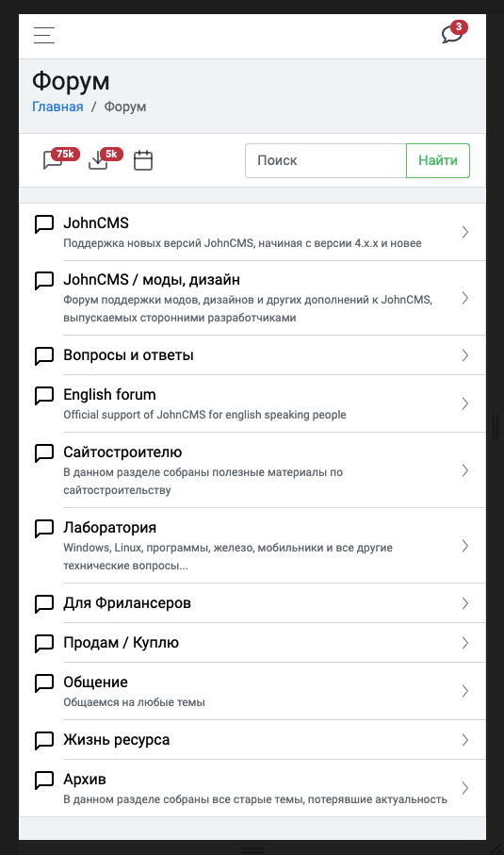Open the Сайтостроителю section
The image size is (504, 855).
pos(252,470)
